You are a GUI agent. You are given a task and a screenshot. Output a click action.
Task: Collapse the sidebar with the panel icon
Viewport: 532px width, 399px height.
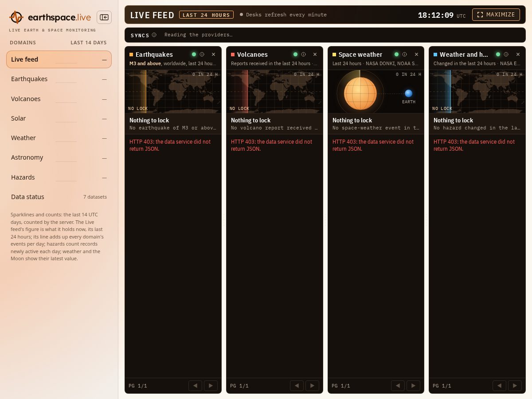tap(104, 17)
